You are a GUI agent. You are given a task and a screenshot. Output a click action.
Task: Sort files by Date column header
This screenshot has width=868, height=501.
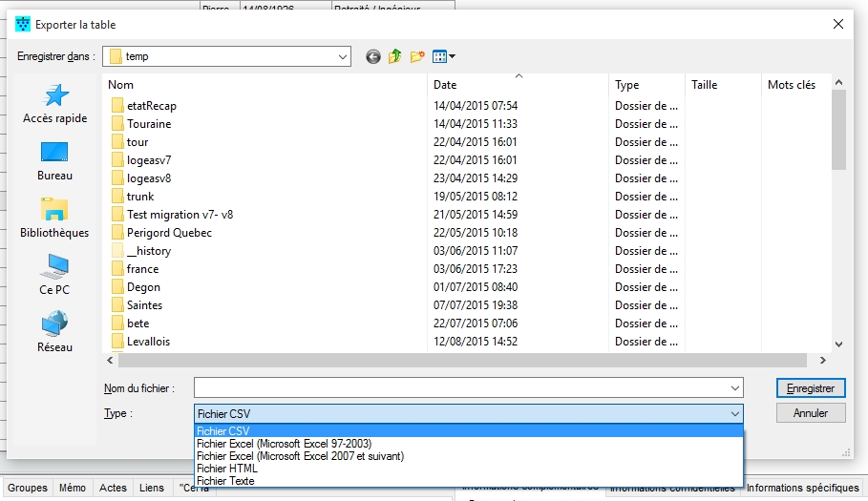pos(444,85)
